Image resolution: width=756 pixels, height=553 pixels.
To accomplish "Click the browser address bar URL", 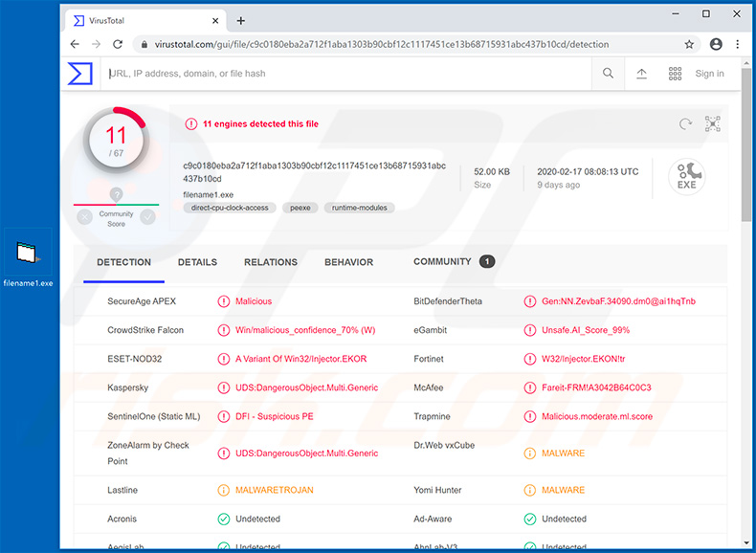I will click(382, 44).
